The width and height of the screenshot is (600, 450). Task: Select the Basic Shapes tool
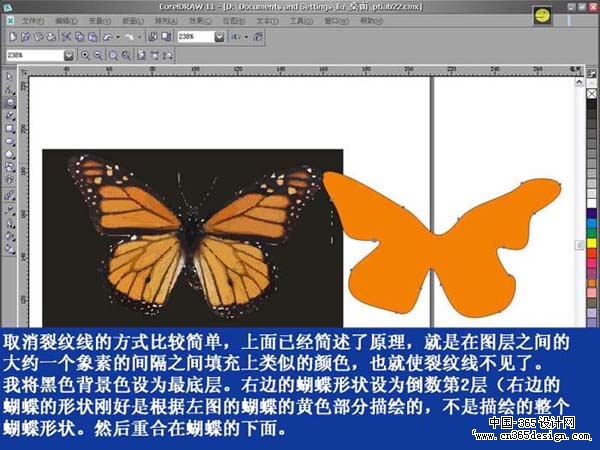coord(9,167)
